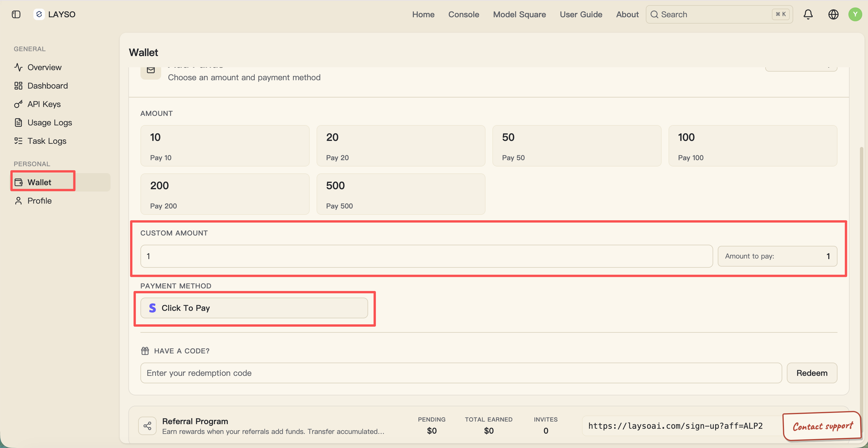
Task: Open User Guide in the top navigation
Action: (x=581, y=14)
